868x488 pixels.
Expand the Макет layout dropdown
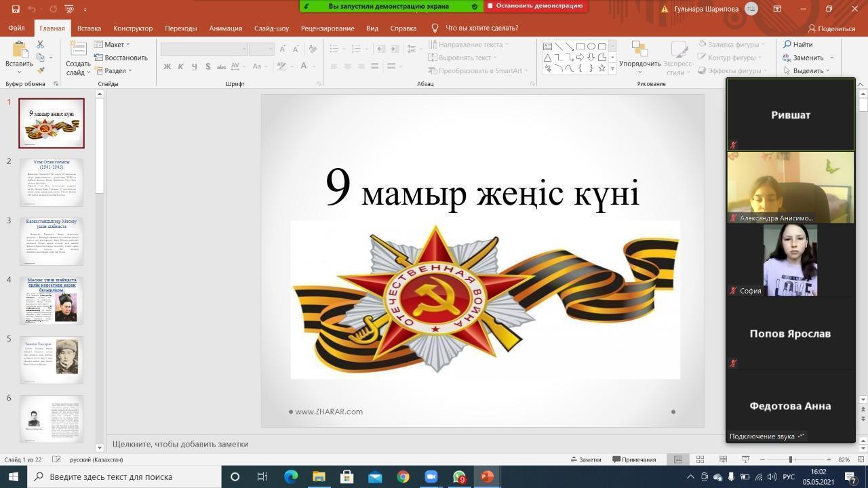[113, 45]
